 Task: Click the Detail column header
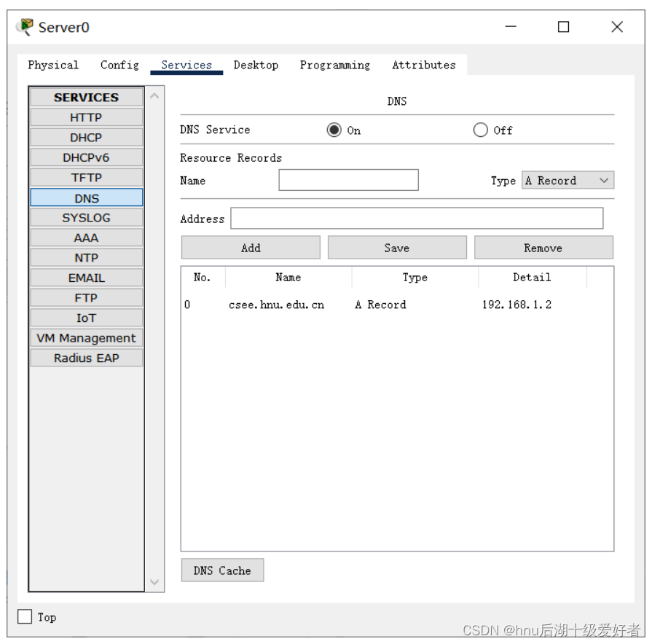[x=532, y=278]
